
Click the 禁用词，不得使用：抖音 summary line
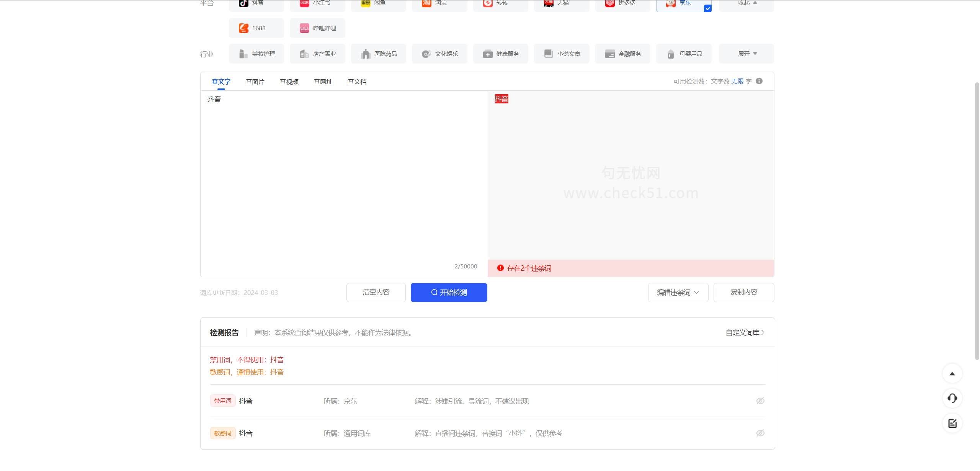coord(247,360)
